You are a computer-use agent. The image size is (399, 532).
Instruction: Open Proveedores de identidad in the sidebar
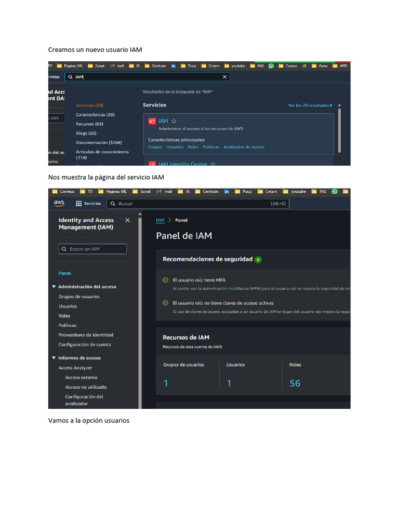point(86,335)
